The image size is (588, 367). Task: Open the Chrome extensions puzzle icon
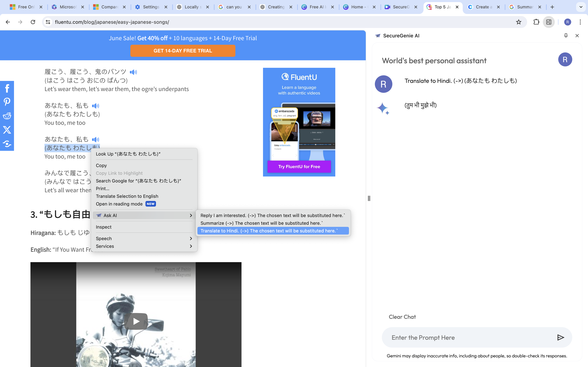(536, 22)
